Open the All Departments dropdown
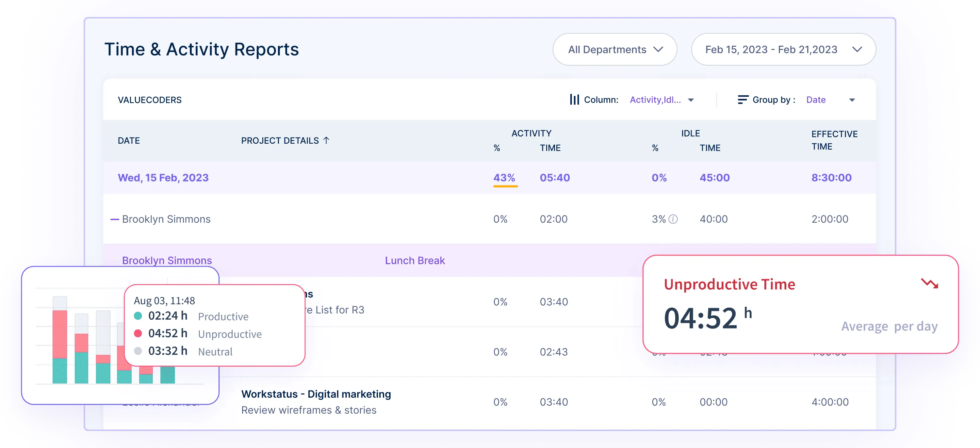Screen dimensions: 980x448 (614, 49)
